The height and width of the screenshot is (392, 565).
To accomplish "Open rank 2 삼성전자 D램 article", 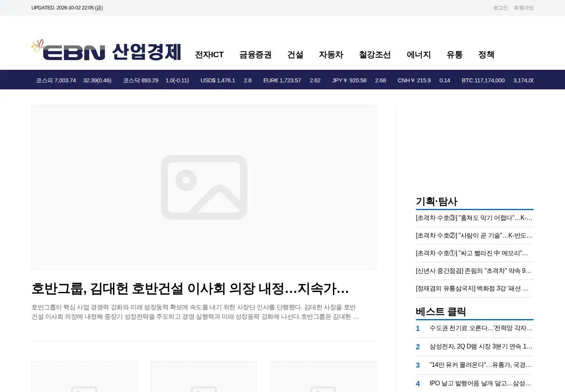I will pos(481,347).
